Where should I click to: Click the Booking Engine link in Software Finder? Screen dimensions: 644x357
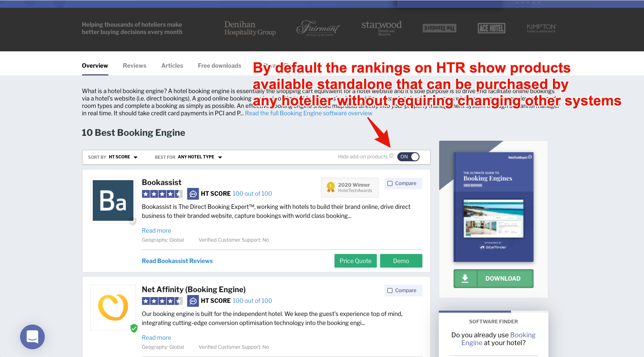point(499,339)
